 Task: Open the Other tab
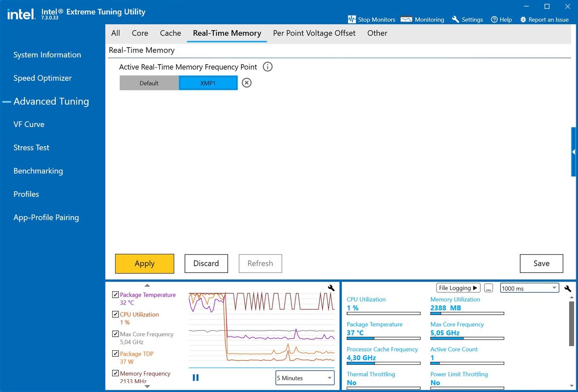coord(377,33)
